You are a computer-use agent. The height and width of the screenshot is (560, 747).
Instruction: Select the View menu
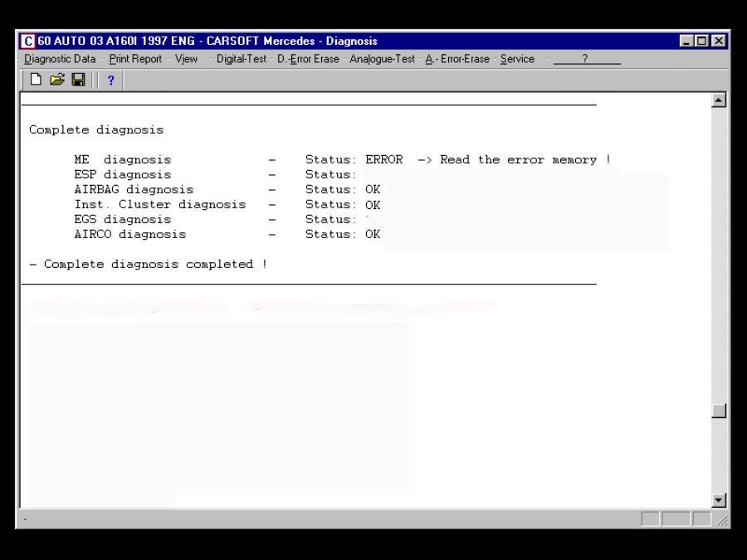point(187,59)
